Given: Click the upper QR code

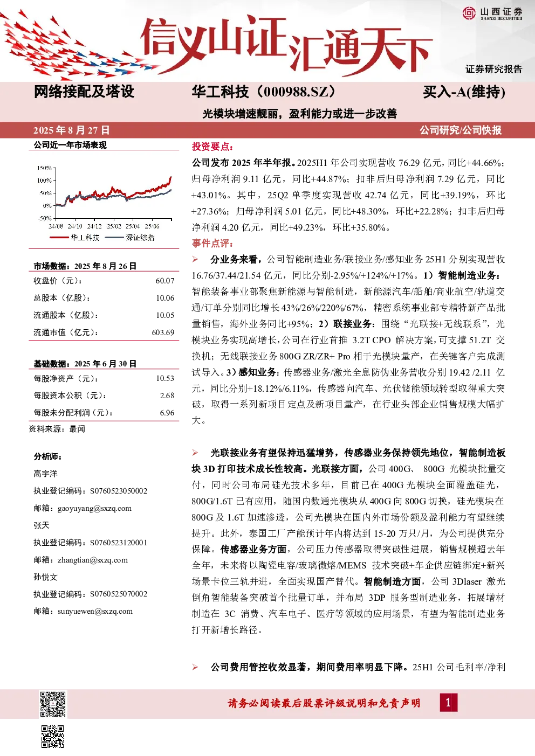Looking at the screenshot, I should tap(53, 704).
